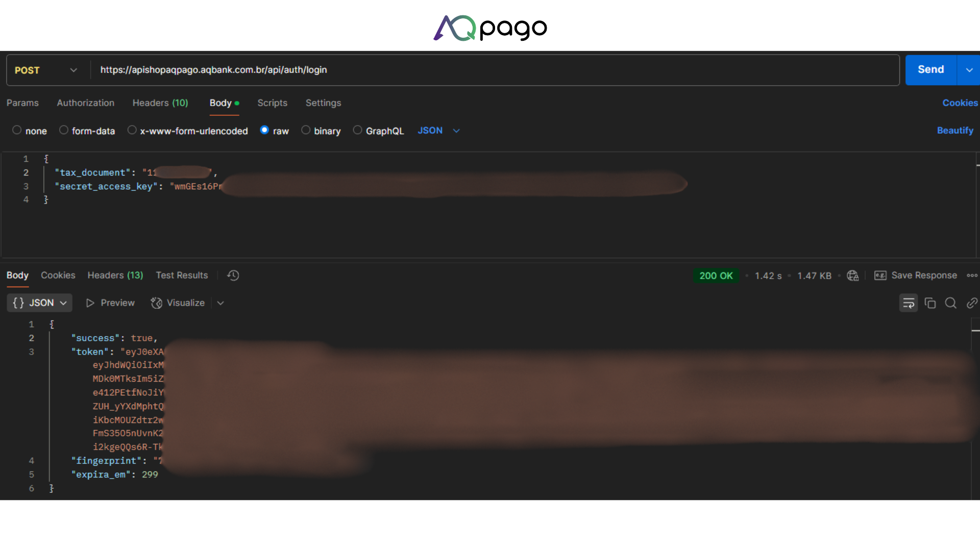
Task: Select the binary radio option
Action: [x=306, y=130]
